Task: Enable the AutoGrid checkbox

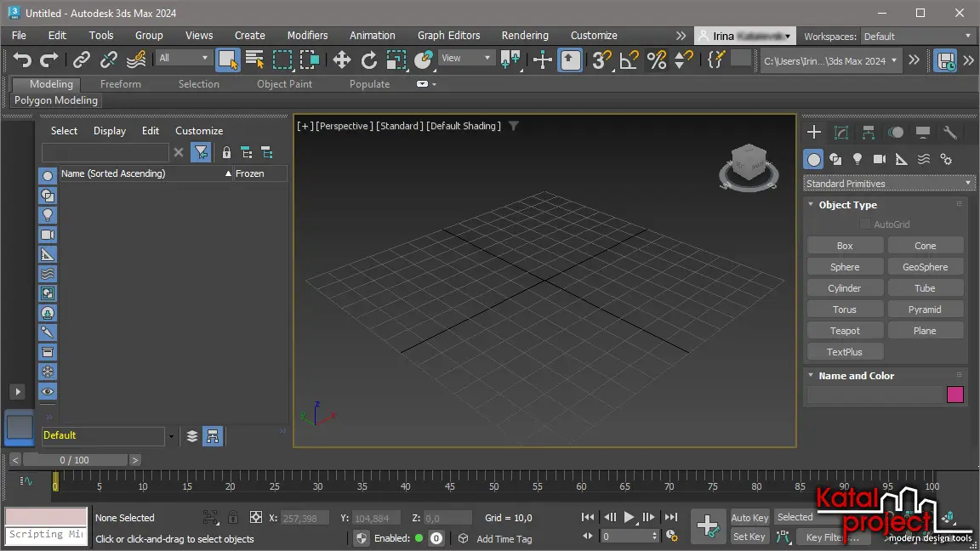Action: click(865, 224)
